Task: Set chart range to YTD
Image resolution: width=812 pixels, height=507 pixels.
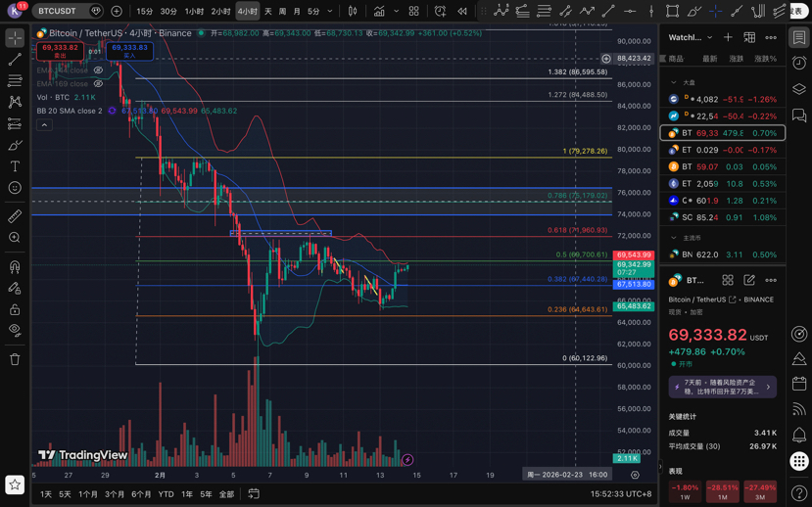Action: pos(166,494)
